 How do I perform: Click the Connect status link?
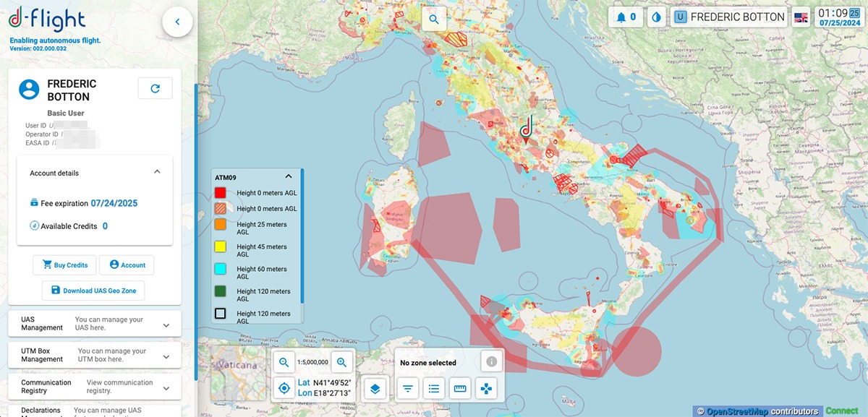842,411
